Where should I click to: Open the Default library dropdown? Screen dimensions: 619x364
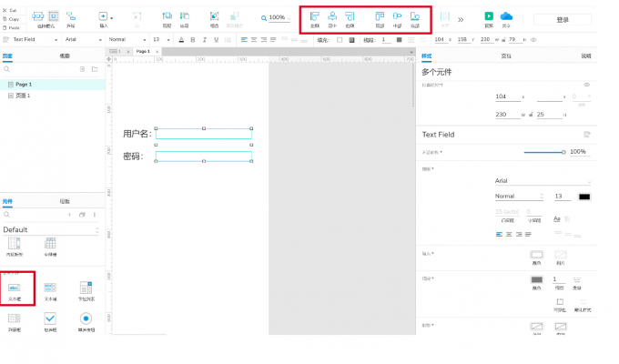click(x=51, y=229)
